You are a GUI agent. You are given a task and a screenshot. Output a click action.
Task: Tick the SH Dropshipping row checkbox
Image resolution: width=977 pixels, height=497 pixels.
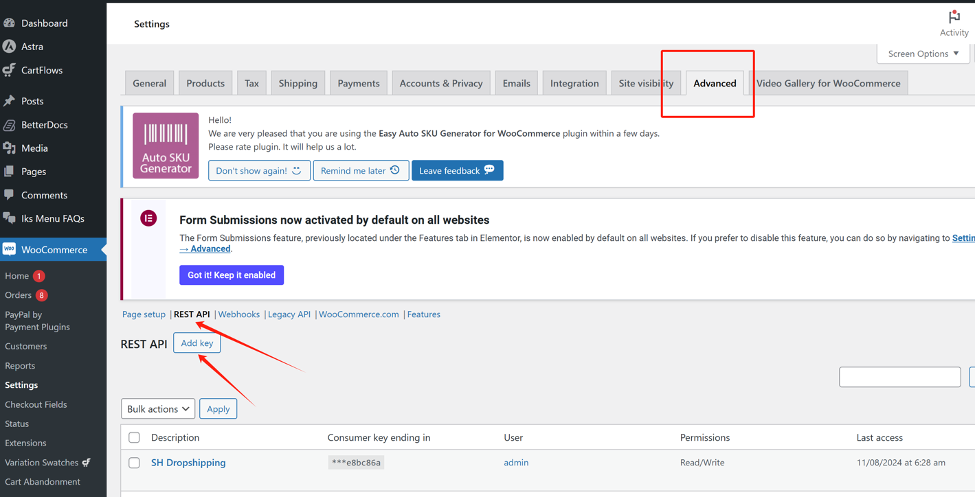point(134,463)
